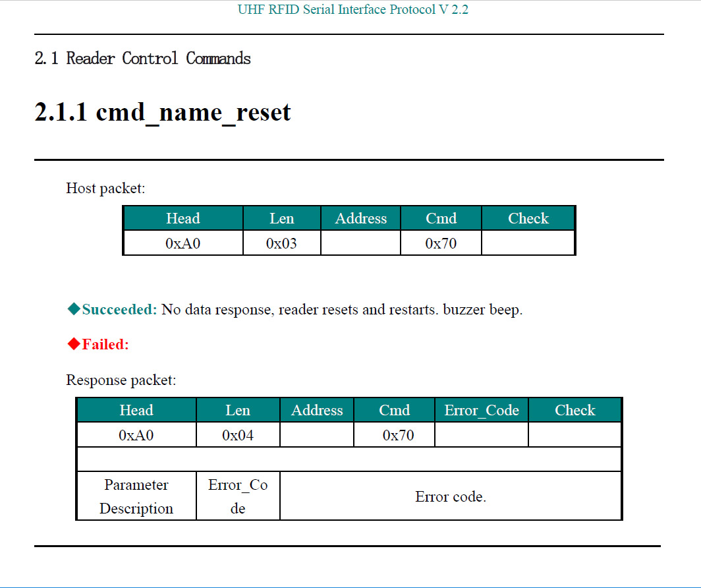Click the 'Host packet:' label
The width and height of the screenshot is (701, 588).
point(105,189)
